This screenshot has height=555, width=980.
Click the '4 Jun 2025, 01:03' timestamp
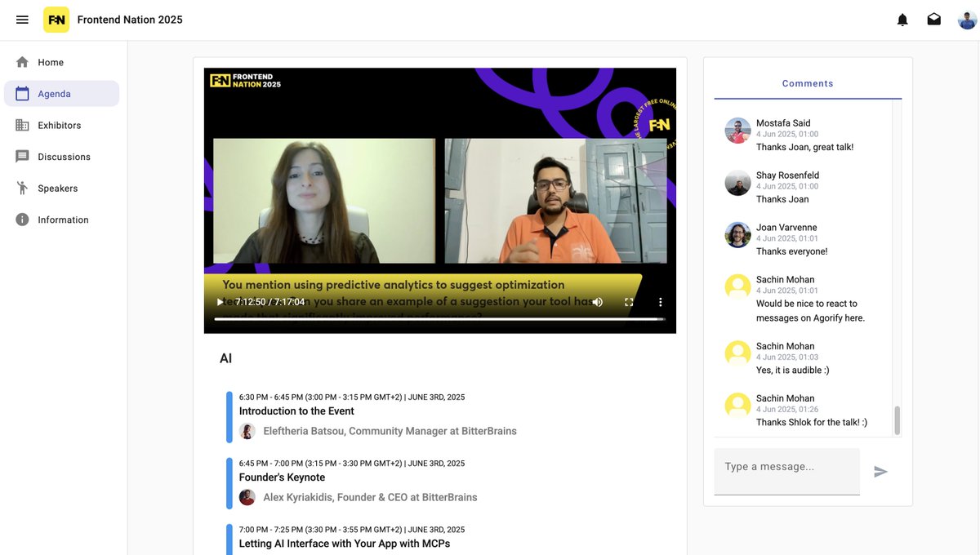click(787, 357)
